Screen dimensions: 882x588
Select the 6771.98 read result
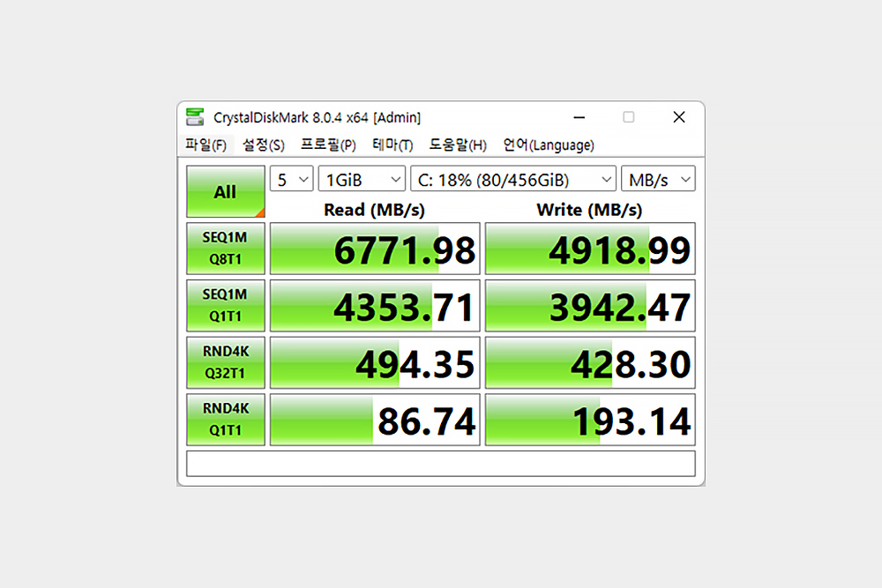click(x=375, y=249)
